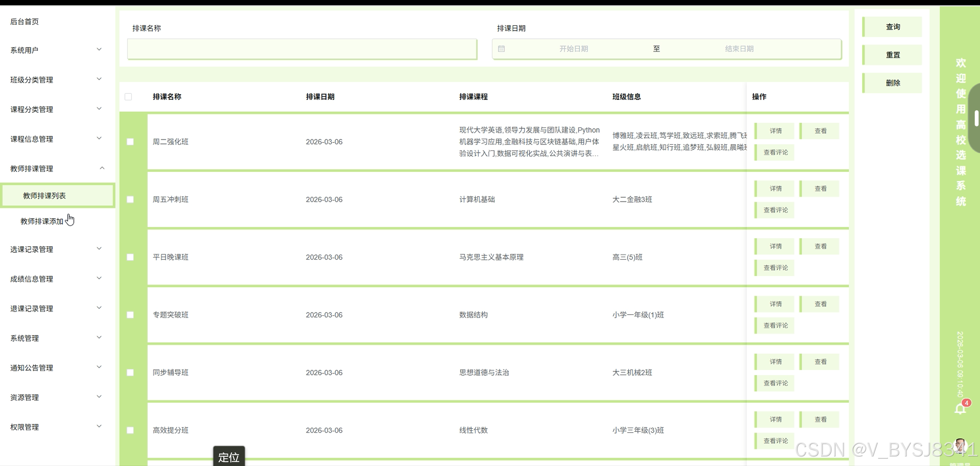
Task: Tick the checkbox for 周二强化班 row
Action: [130, 142]
